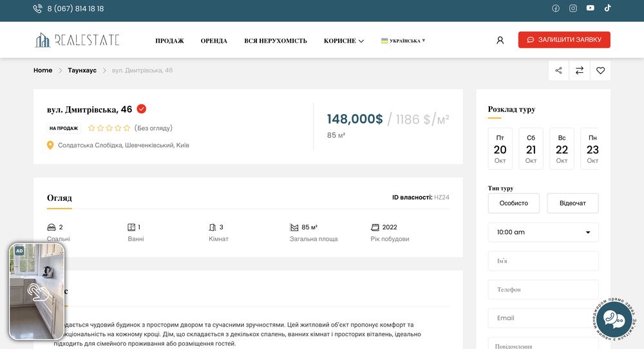Viewport: 644px width, 349px height.
Task: Open the Instagram social link
Action: coord(573,8)
